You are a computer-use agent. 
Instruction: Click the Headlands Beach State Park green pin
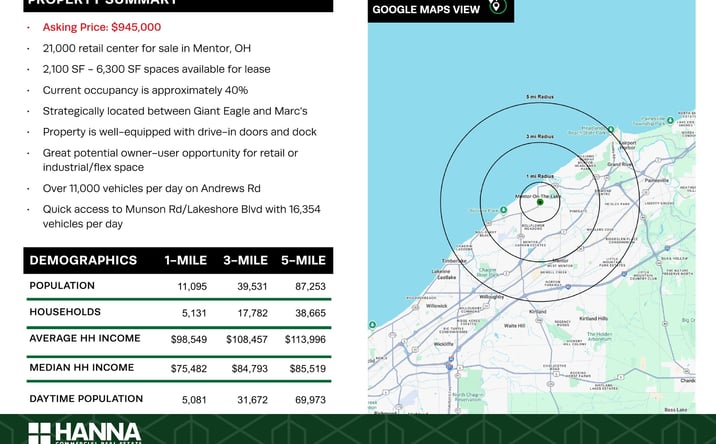(611, 130)
